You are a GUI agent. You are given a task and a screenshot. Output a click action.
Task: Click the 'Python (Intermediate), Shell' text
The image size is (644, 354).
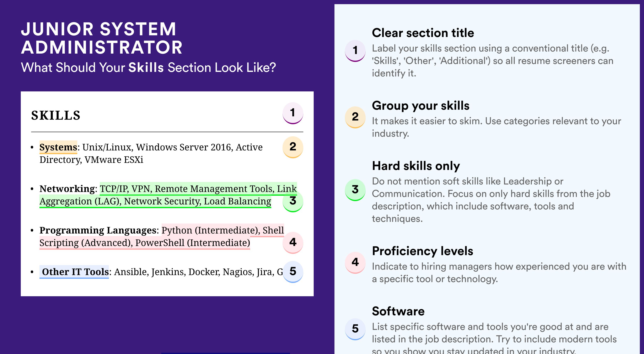223,230
